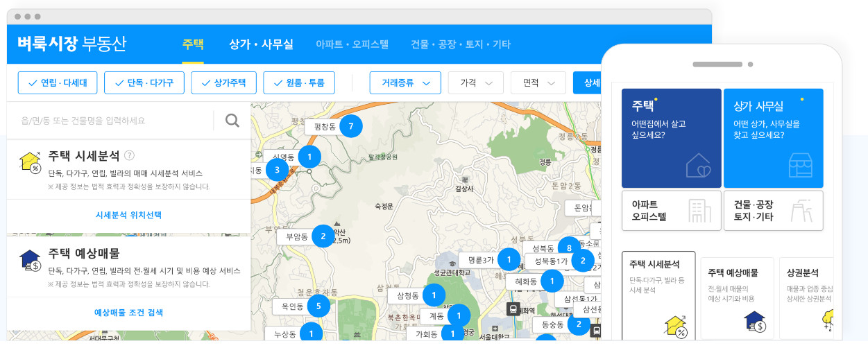The width and height of the screenshot is (868, 348).
Task: Open the 면적 dropdown
Action: (x=538, y=82)
